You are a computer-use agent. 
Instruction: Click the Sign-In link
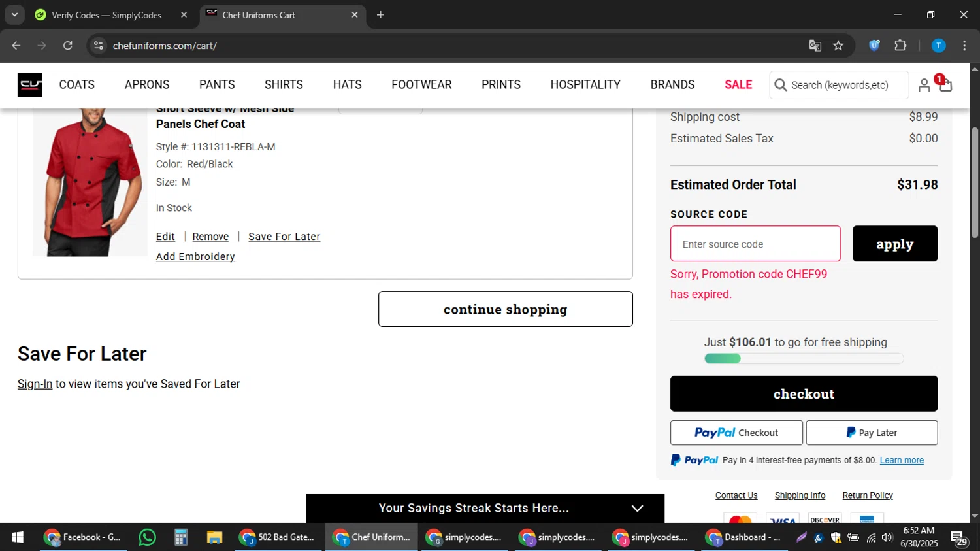(35, 384)
